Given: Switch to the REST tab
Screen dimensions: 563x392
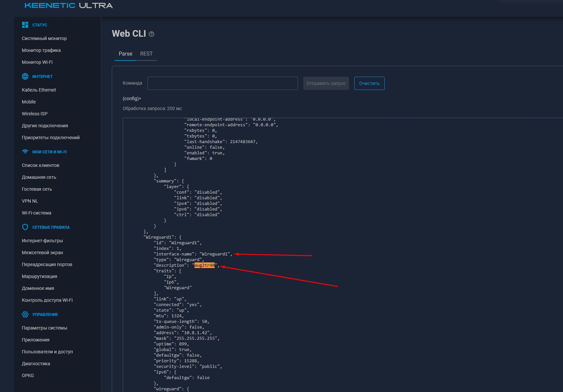Looking at the screenshot, I should click(146, 54).
